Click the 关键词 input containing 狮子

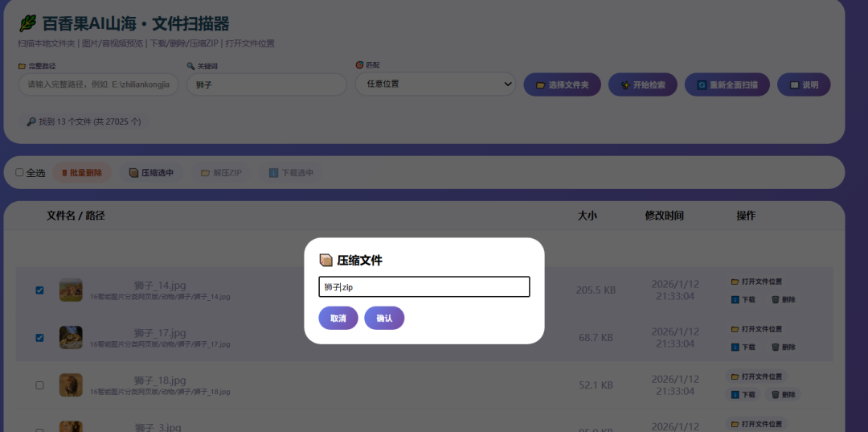267,84
